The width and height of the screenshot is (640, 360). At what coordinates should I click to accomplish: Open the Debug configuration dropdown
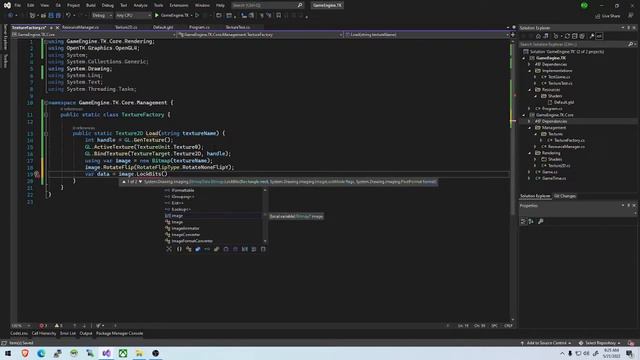pyautogui.click(x=102, y=16)
